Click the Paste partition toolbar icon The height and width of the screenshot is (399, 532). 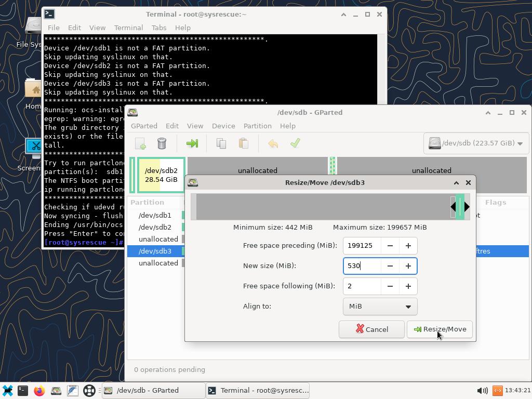tap(243, 143)
